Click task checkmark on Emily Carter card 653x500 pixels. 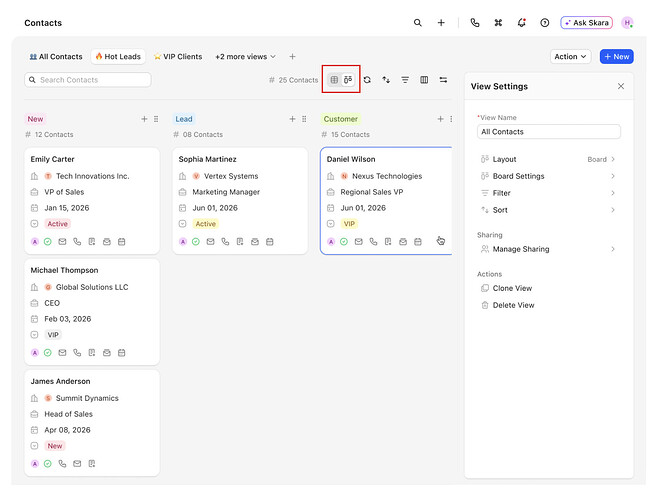(47, 241)
